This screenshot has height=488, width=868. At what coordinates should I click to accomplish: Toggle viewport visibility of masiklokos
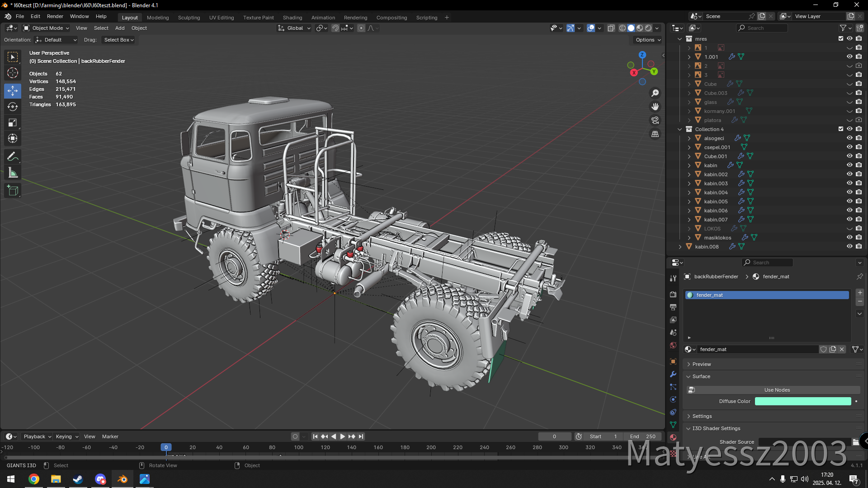pos(849,238)
